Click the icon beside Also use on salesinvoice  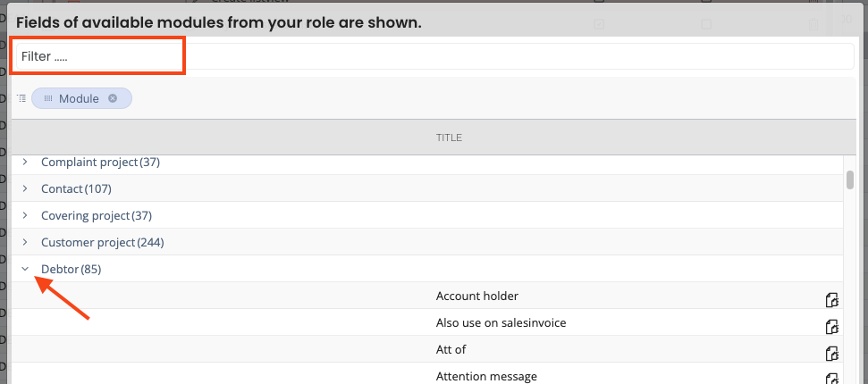pyautogui.click(x=831, y=326)
